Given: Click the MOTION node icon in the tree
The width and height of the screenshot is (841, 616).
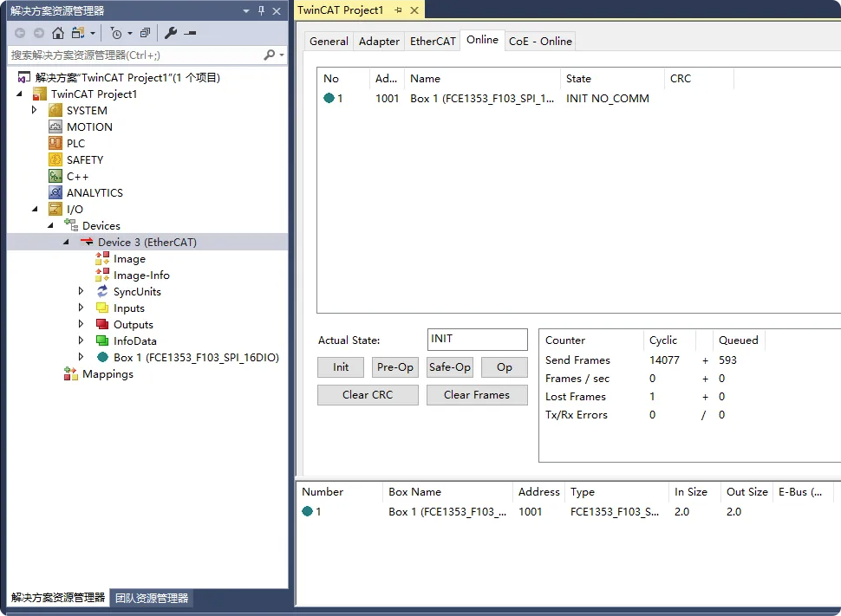Looking at the screenshot, I should click(55, 127).
